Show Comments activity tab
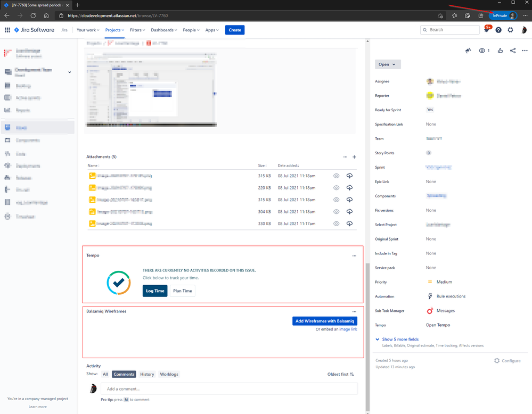 tap(124, 374)
